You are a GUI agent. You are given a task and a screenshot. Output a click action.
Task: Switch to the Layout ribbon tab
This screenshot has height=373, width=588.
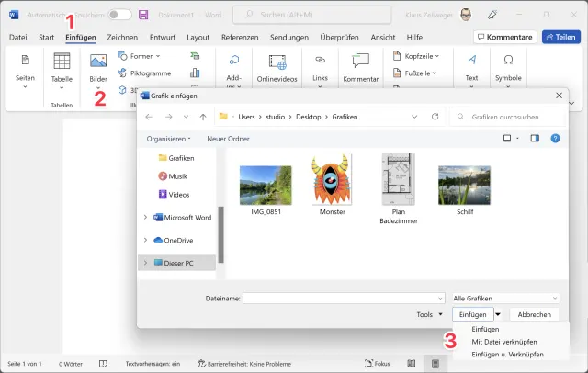pos(198,37)
